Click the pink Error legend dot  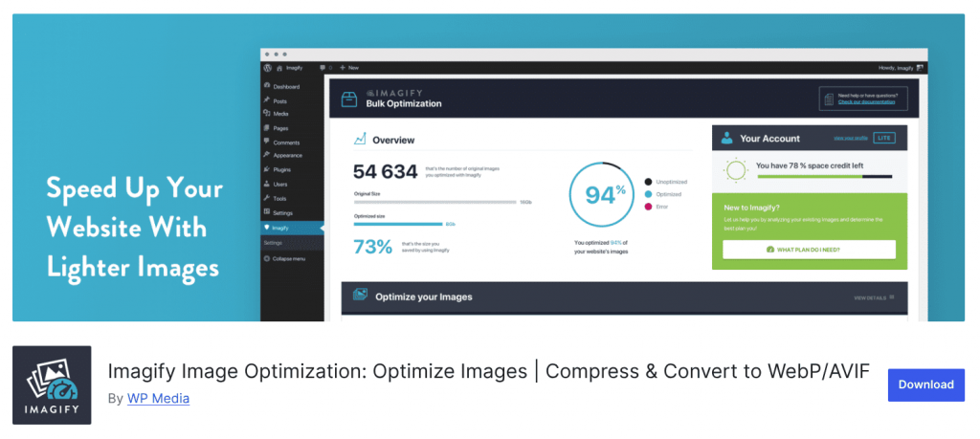click(648, 206)
